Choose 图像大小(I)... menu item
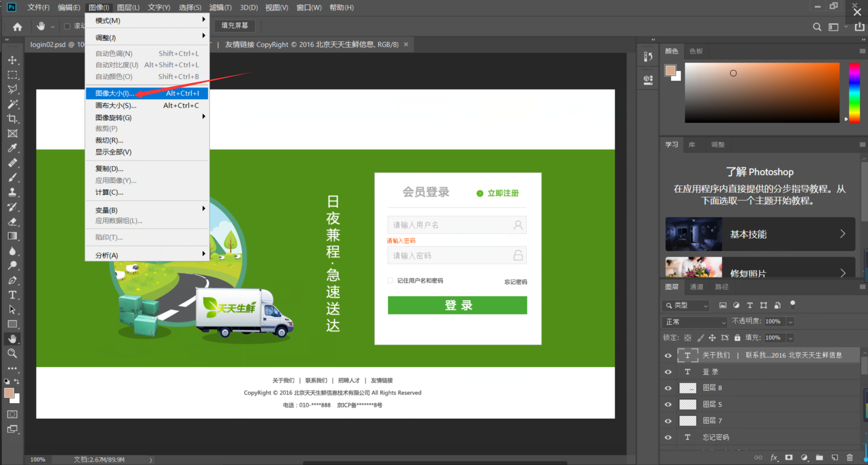This screenshot has width=868, height=465. (x=147, y=93)
